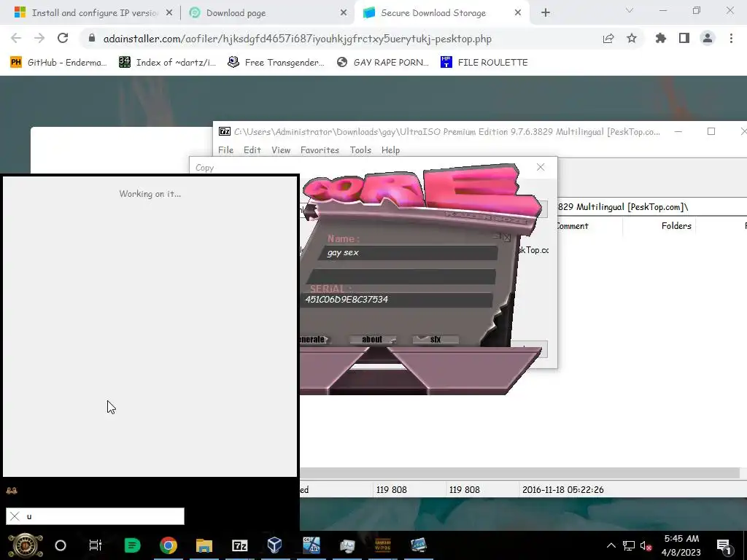Toggle the browser side panel icon
The image size is (747, 560).
tap(684, 39)
